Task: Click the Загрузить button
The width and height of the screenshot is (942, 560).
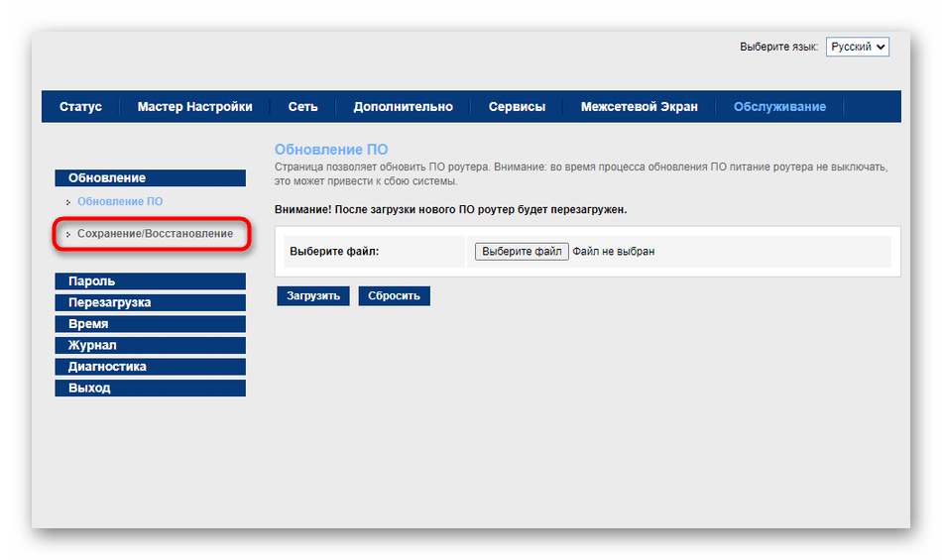Action: (x=313, y=295)
